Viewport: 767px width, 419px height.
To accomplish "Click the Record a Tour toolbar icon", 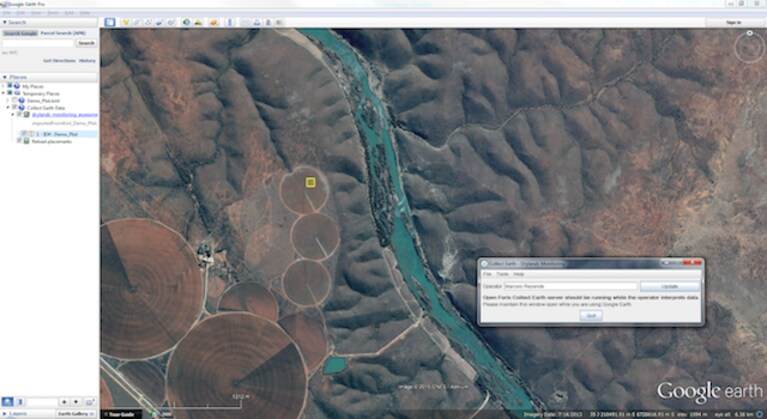I will [171, 22].
